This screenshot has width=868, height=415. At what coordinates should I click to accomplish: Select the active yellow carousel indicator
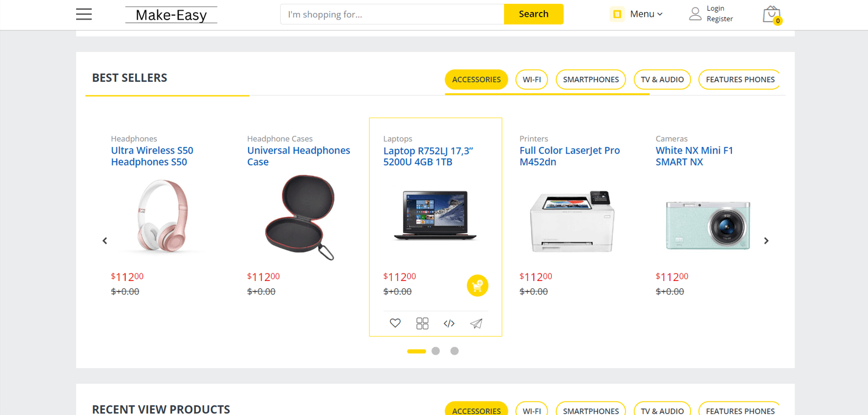416,351
